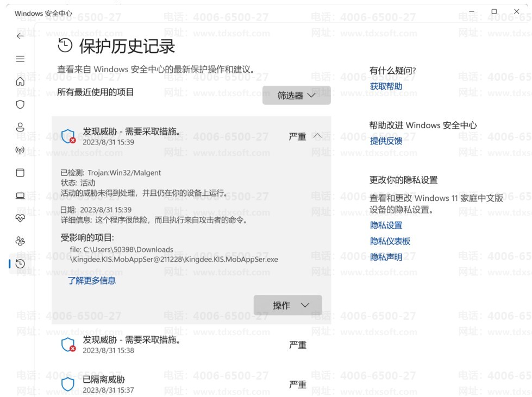Screen dimensions: 532x397
Task: Open the 获取帮助 link
Action: 386,86
